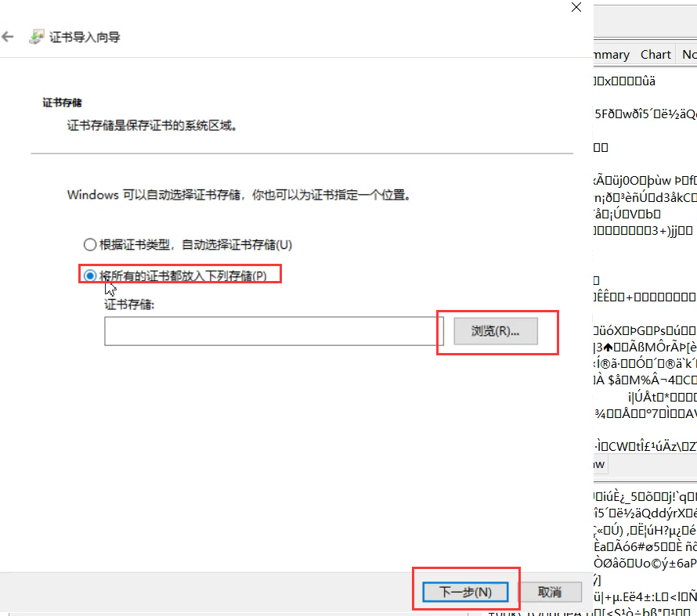
Task: Switch to the Chart tab in background window
Action: [x=655, y=55]
